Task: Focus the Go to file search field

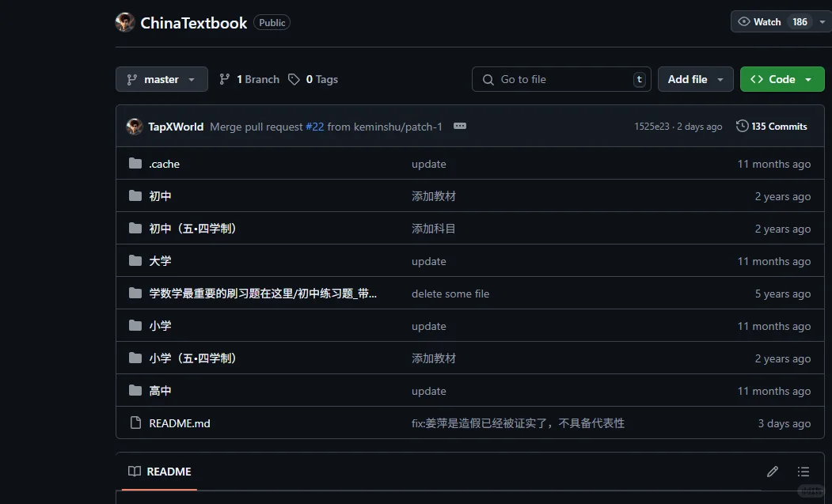Action: [x=561, y=79]
